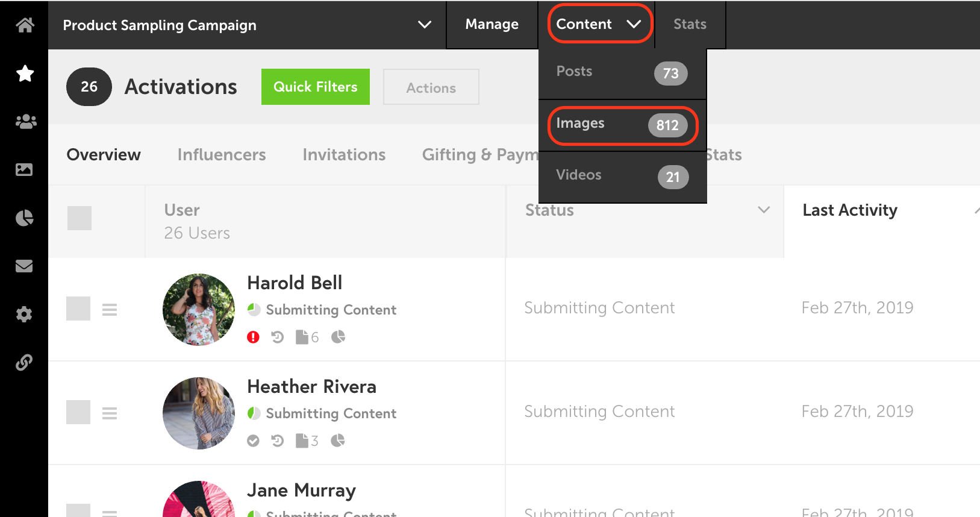The height and width of the screenshot is (517, 980).
Task: Click Harold Bell's avatar photo
Action: 199,310
